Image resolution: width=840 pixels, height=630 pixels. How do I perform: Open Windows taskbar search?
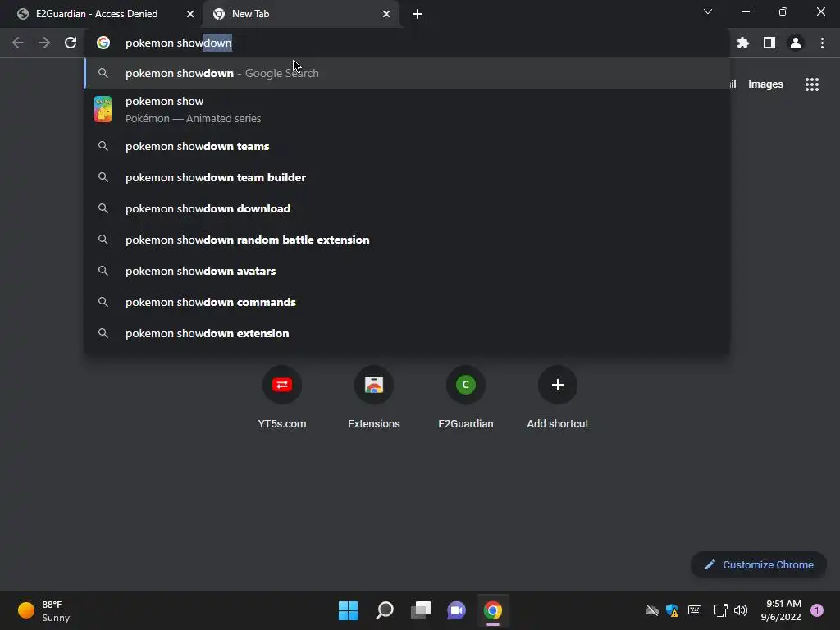pyautogui.click(x=385, y=610)
